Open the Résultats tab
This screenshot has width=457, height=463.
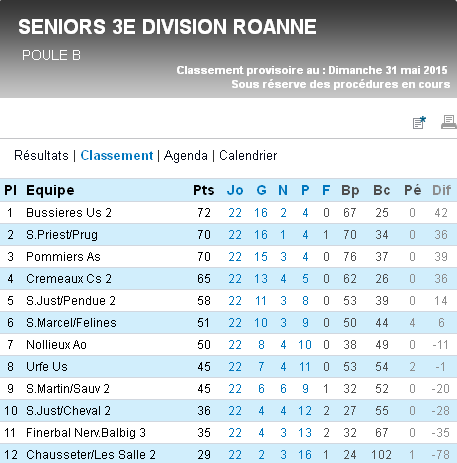coord(41,156)
